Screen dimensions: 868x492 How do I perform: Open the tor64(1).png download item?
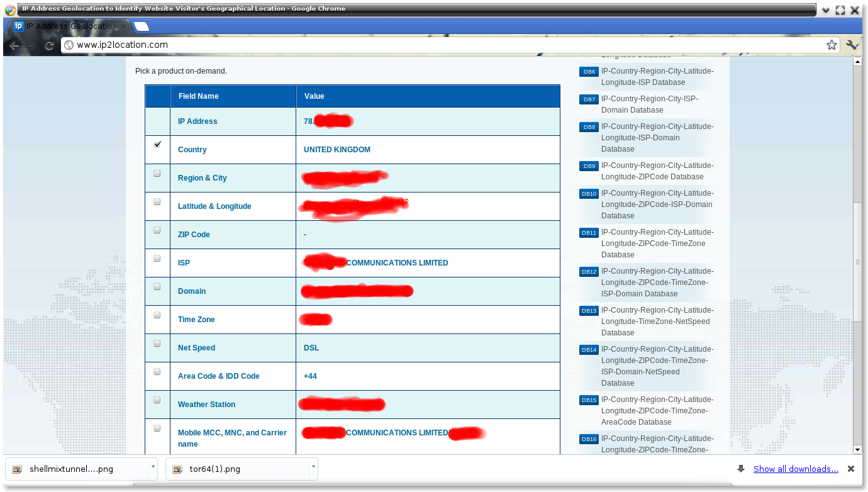(x=242, y=469)
